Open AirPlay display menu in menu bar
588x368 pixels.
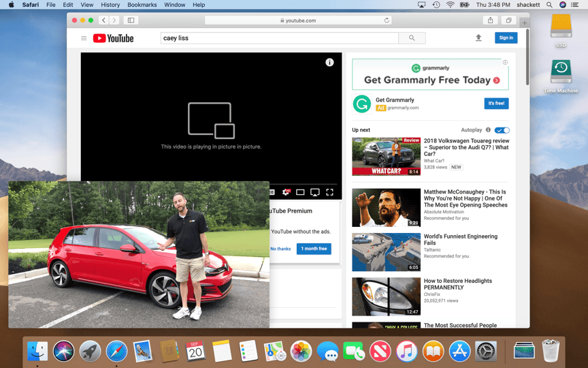pos(421,5)
